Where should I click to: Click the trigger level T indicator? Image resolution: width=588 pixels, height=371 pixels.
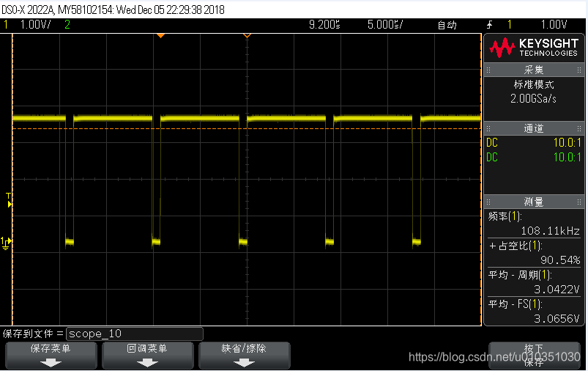pos(9,200)
